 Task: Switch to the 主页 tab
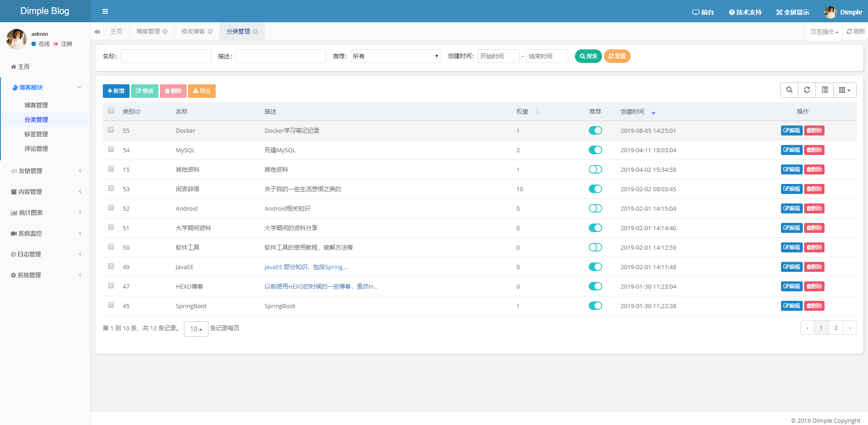(116, 31)
